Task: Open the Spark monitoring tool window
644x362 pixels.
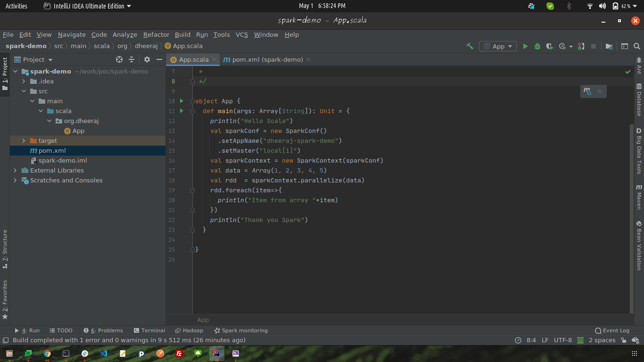Action: pos(240,330)
